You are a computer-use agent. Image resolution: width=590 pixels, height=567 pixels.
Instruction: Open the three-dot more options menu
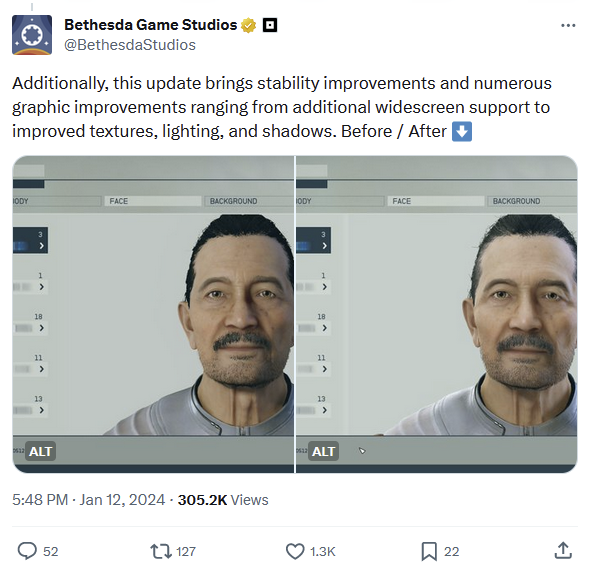(568, 26)
